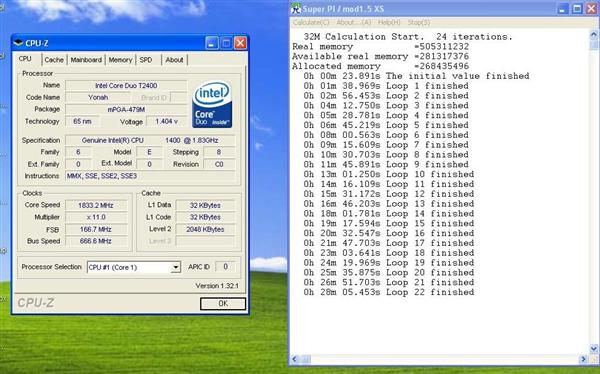Click the APIC ID value '0'
This screenshot has height=374, width=600.
pos(225,266)
